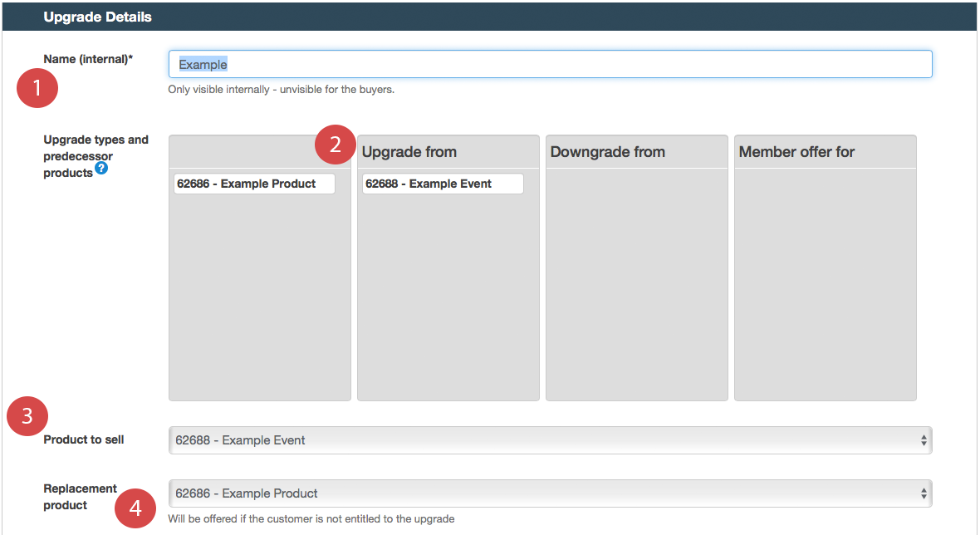The image size is (980, 535).
Task: Click the Upgrade Details section header
Action: tap(97, 17)
